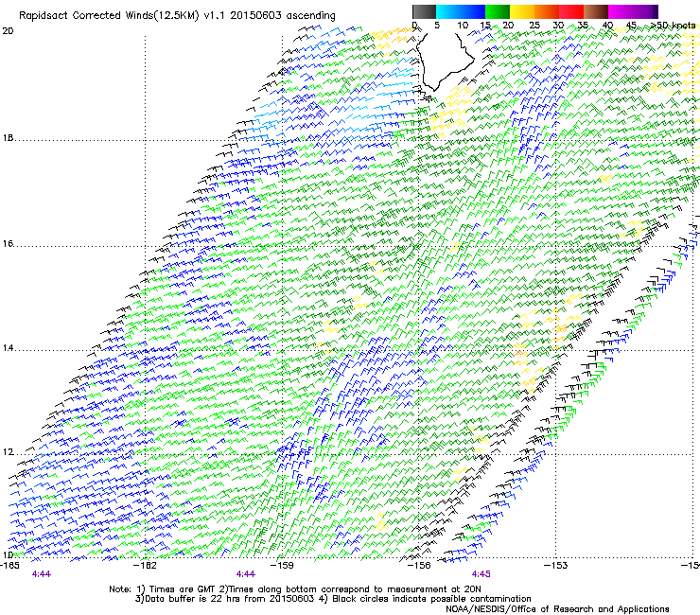Click the NOAA/NESDIS credit text
The height and width of the screenshot is (615, 700).
click(557, 608)
